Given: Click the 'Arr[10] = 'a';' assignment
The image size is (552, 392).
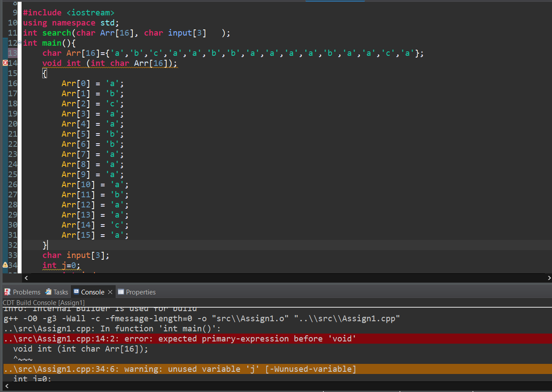Looking at the screenshot, I should (x=95, y=185).
